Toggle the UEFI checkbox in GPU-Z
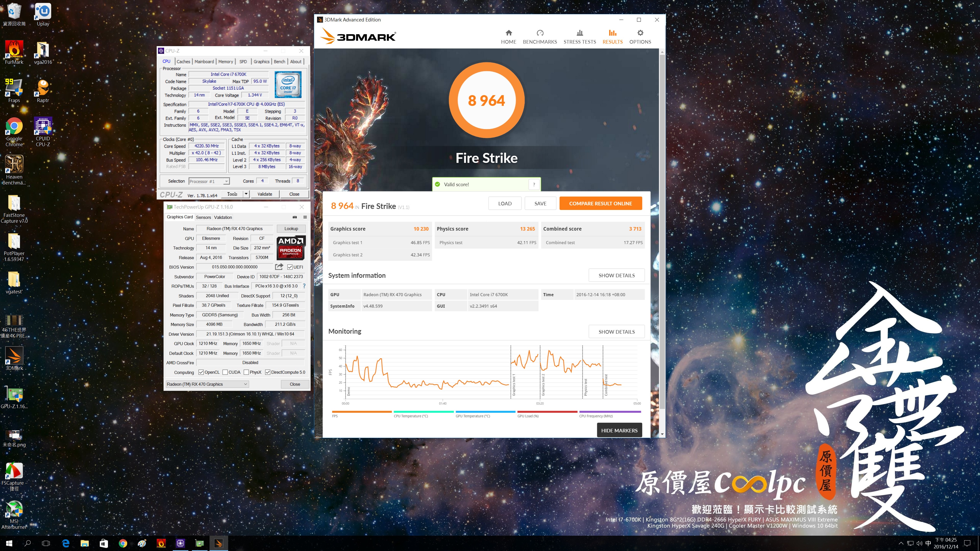980x551 pixels. pos(290,267)
